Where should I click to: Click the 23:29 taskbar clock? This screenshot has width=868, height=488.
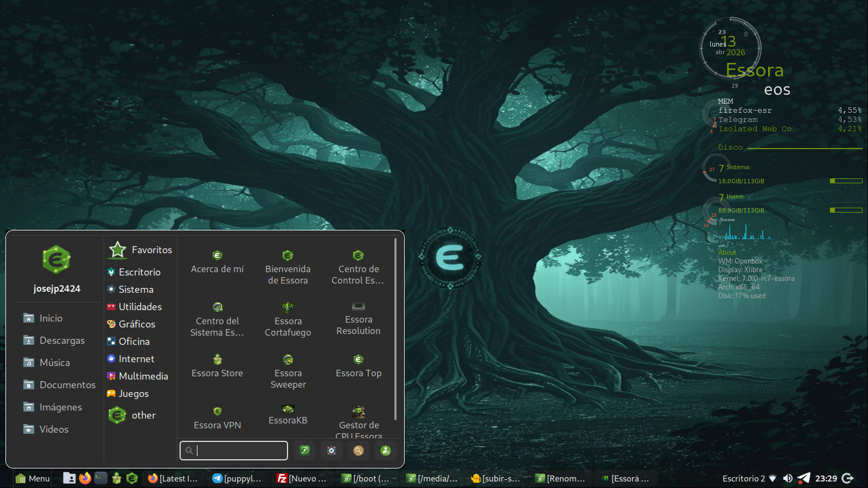point(826,478)
